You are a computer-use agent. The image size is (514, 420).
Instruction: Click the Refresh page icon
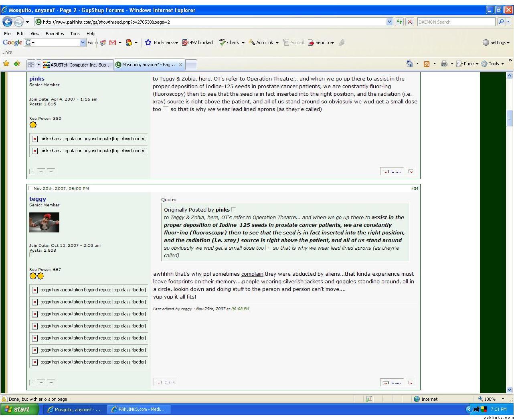coord(399,22)
